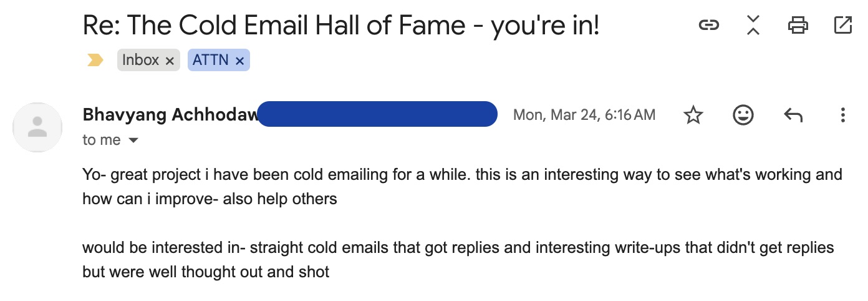This screenshot has width=868, height=301.
Task: Star the message from Bhavyang
Action: (x=693, y=115)
